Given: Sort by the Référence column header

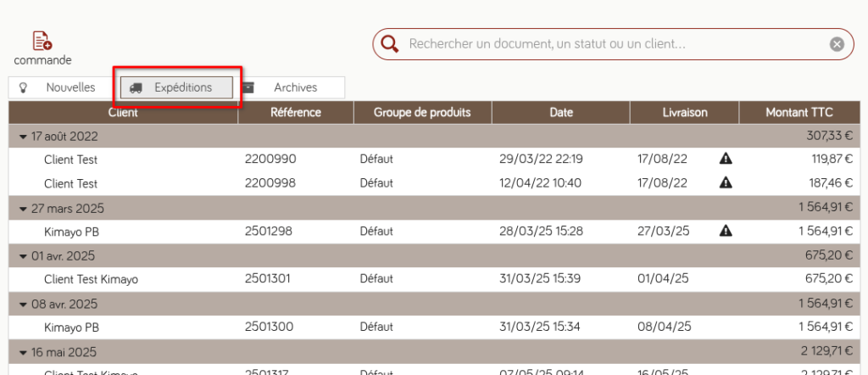Looking at the screenshot, I should (295, 112).
